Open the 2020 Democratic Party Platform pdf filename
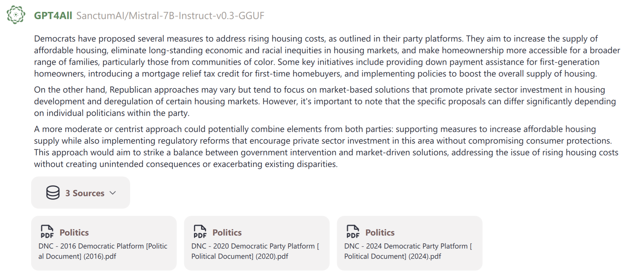The height and width of the screenshot is (280, 644). pos(255,251)
